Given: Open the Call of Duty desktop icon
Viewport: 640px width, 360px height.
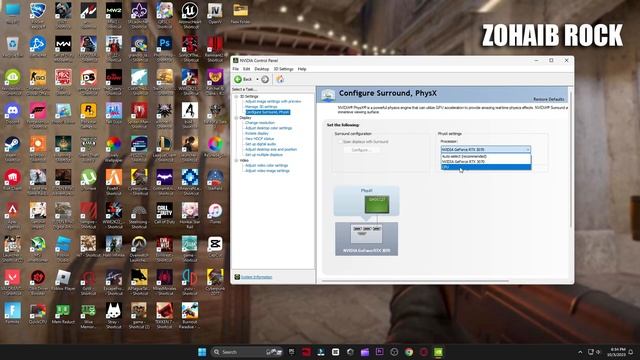Looking at the screenshot, I should click(x=164, y=214).
